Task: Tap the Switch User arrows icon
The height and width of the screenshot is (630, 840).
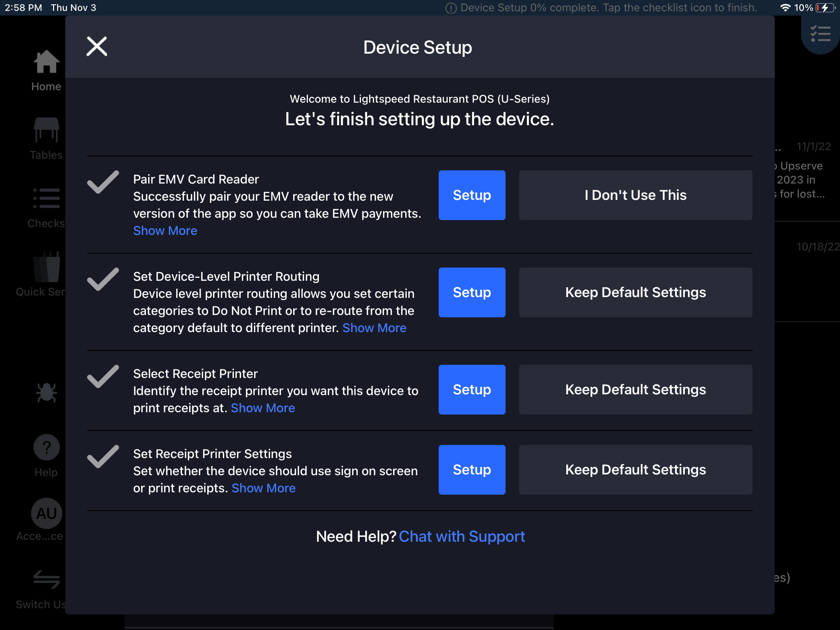Action: pos(46,579)
